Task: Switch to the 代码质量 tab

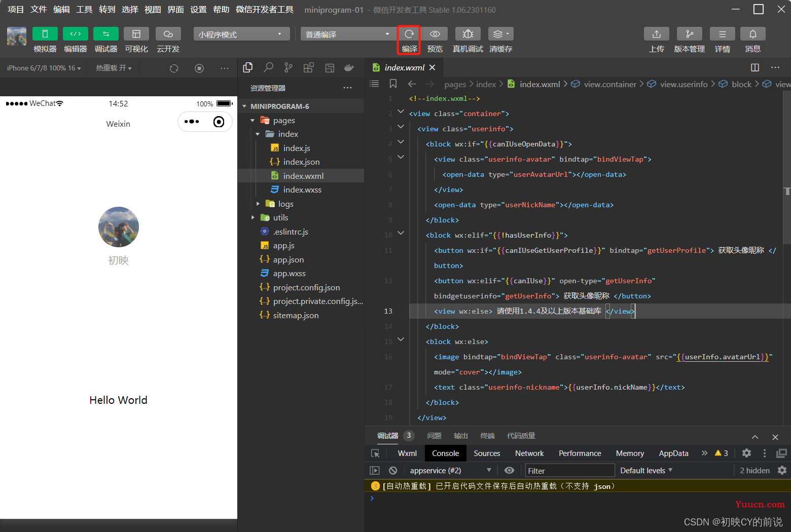Action: point(521,436)
